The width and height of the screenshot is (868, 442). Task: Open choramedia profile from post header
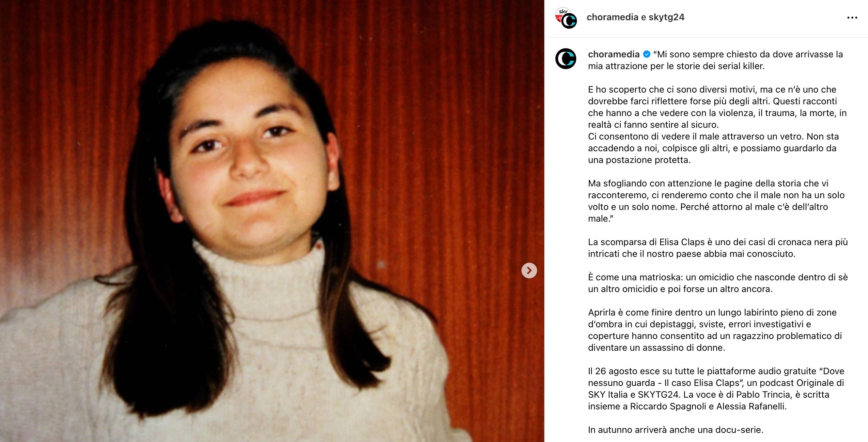coord(612,17)
